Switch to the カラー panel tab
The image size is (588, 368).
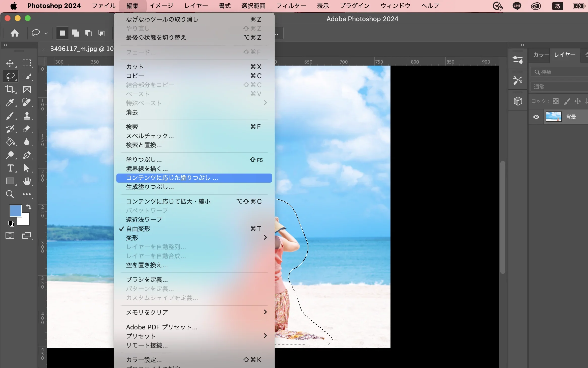pos(541,55)
